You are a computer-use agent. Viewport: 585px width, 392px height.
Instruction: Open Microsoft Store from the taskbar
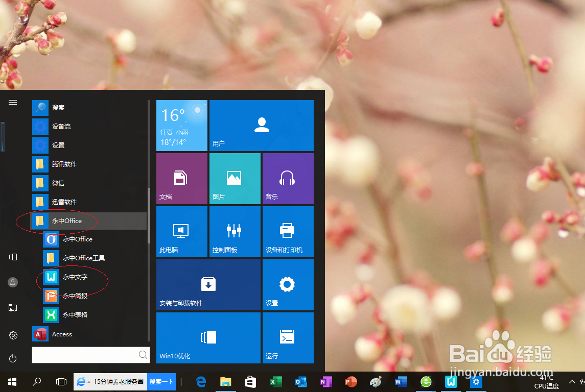[250, 382]
